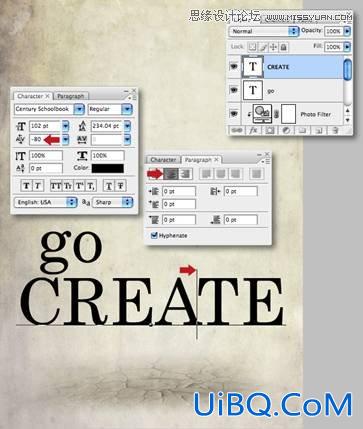363x429 pixels.
Task: Open kerning value dropdown arrow
Action: (65, 139)
